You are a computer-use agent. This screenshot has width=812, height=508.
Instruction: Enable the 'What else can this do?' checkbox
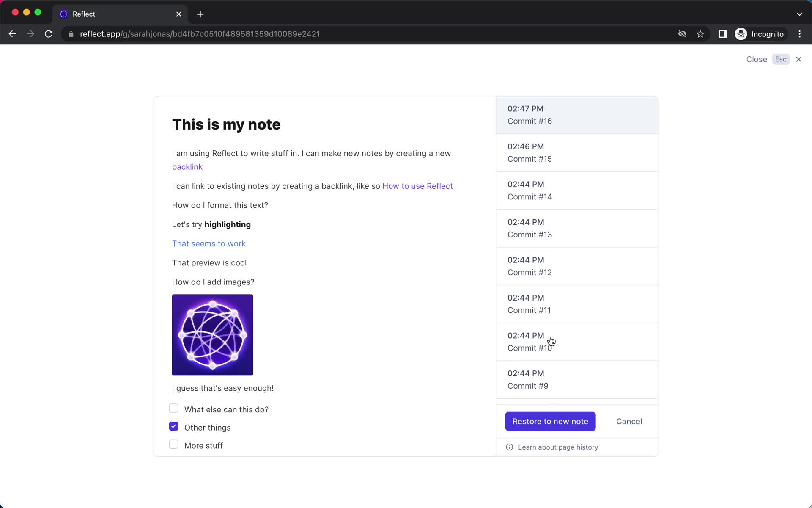point(174,408)
